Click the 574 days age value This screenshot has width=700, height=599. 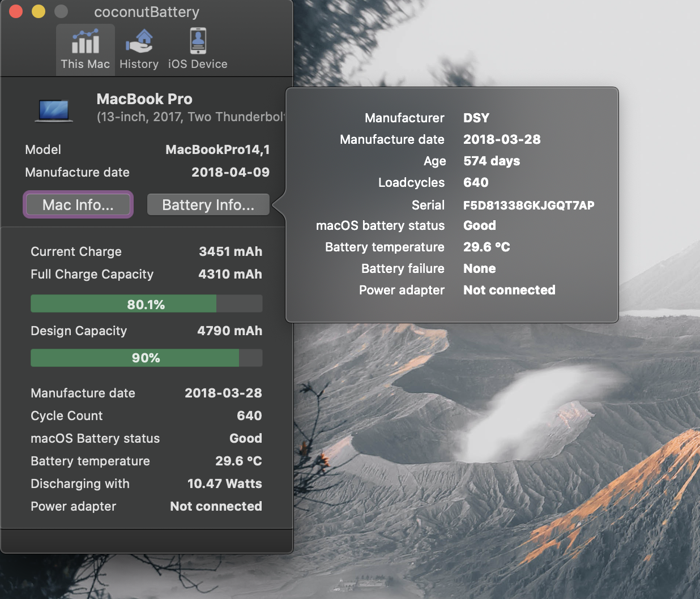click(x=492, y=161)
